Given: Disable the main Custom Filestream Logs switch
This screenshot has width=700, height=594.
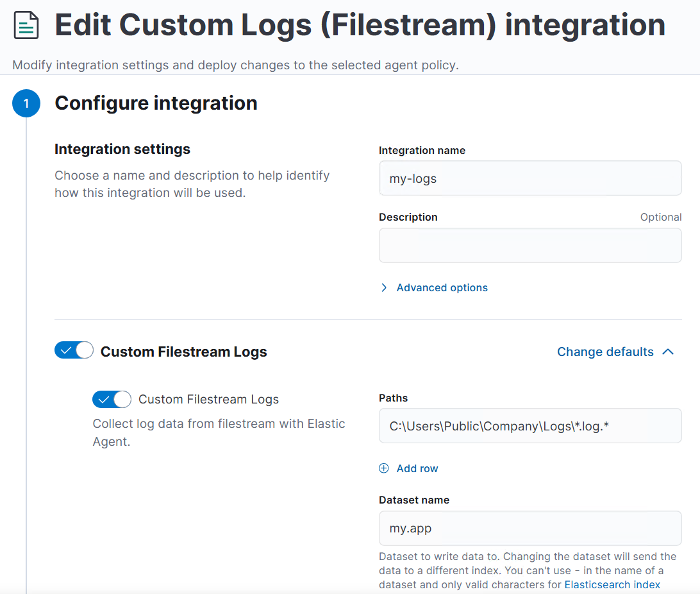Looking at the screenshot, I should click(x=74, y=350).
